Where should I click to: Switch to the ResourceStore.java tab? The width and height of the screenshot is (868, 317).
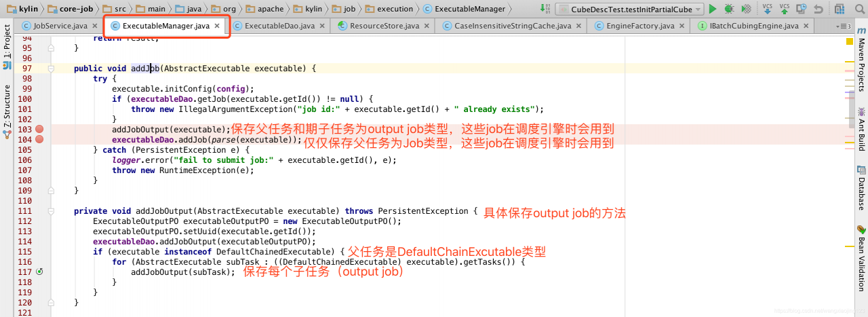(x=384, y=26)
